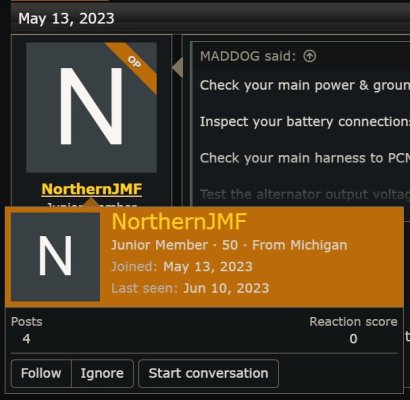
Task: Click the Ignore button
Action: (x=102, y=373)
